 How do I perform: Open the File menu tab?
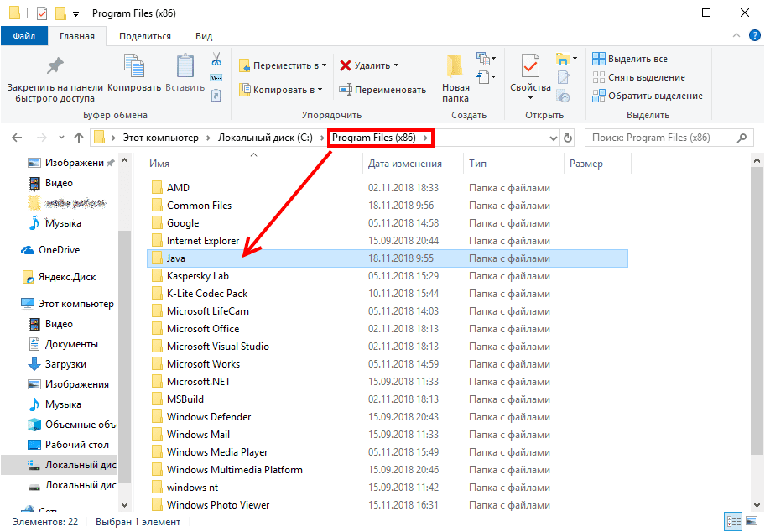pyautogui.click(x=23, y=36)
